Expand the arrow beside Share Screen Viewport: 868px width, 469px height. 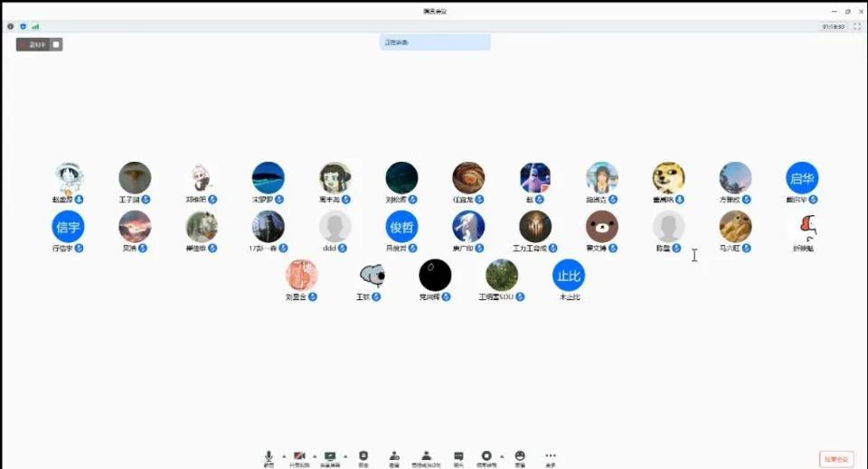coord(345,455)
